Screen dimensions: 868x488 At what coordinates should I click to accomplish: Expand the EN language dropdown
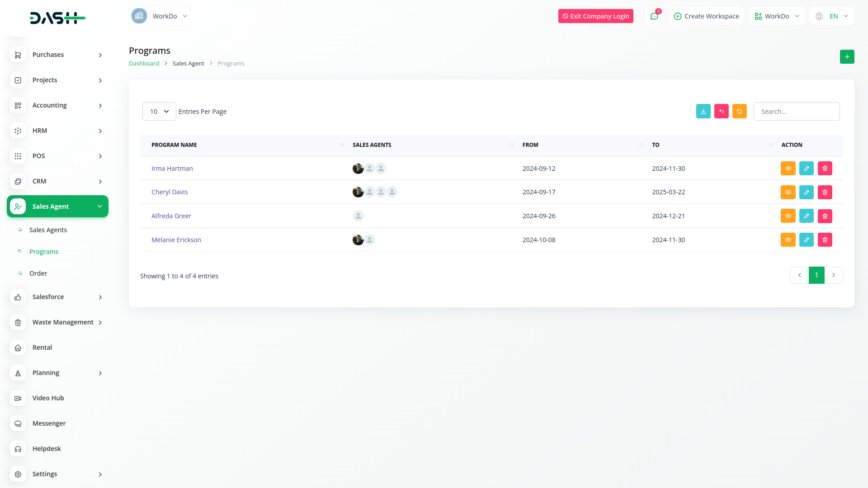(832, 16)
